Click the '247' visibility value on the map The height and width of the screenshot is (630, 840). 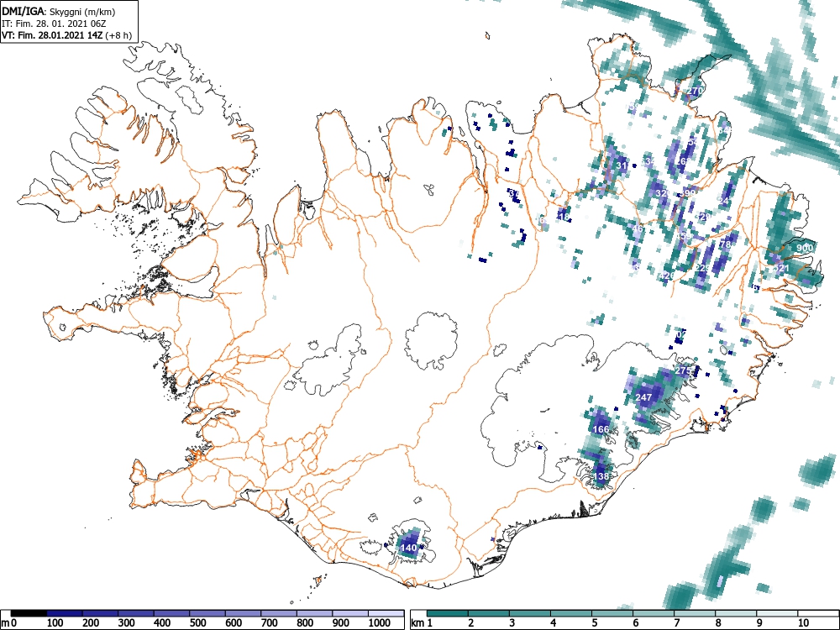(x=643, y=397)
